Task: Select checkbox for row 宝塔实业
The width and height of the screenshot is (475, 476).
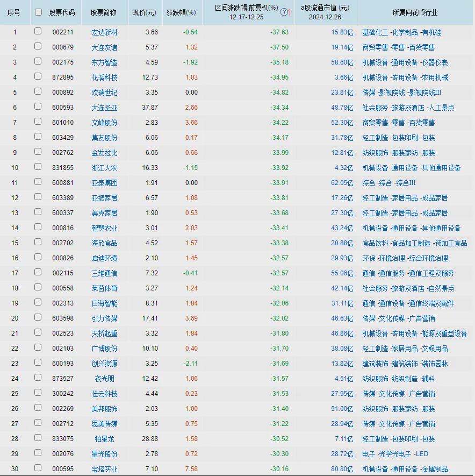Action: point(38,468)
